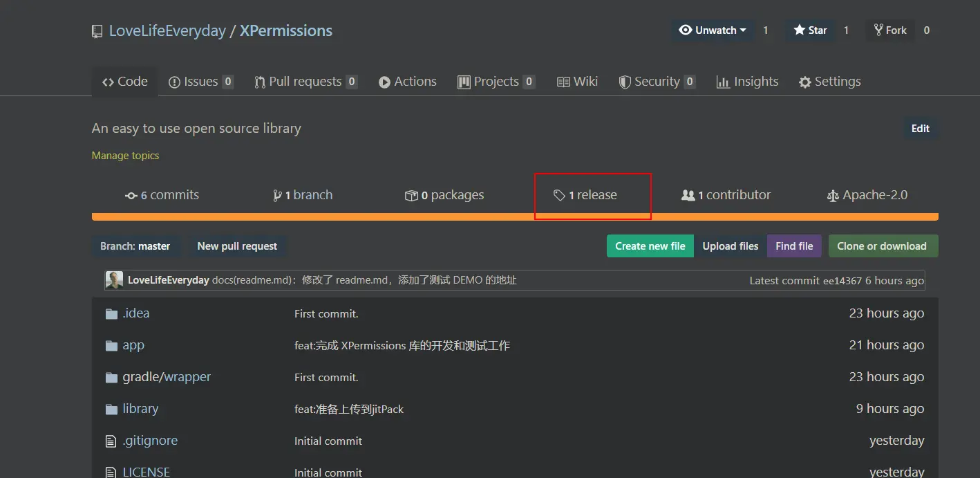Open the Actions tab
This screenshot has height=478, width=980.
click(x=408, y=82)
